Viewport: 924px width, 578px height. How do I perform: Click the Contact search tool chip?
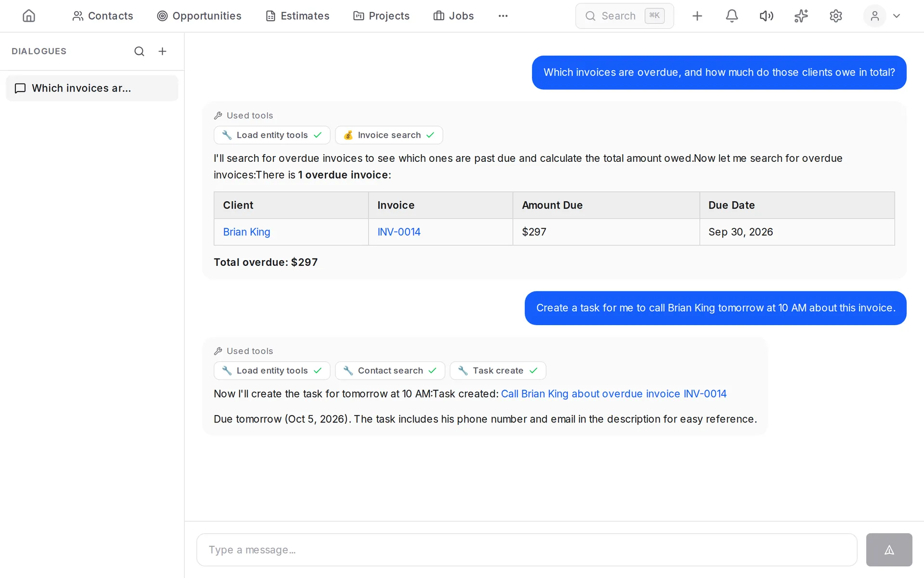390,370
